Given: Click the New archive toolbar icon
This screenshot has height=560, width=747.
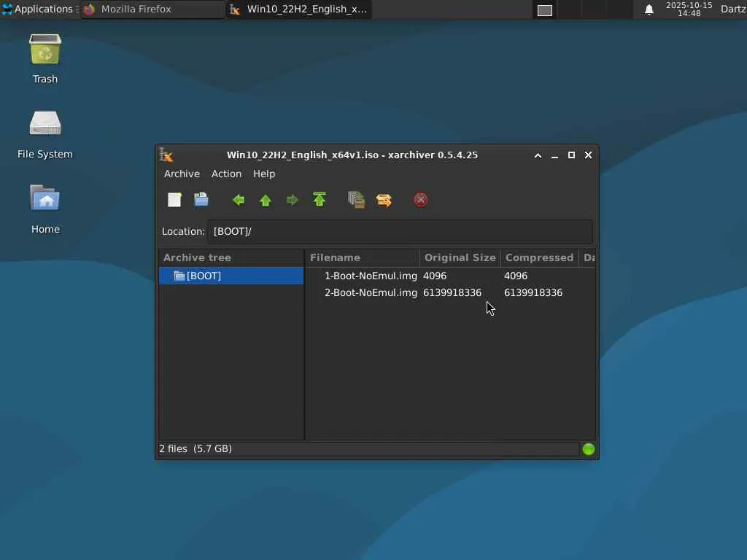Looking at the screenshot, I should click(x=174, y=200).
